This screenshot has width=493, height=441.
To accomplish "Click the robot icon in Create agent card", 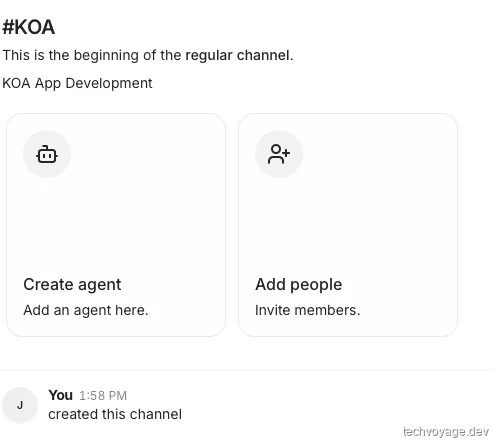I will click(47, 154).
